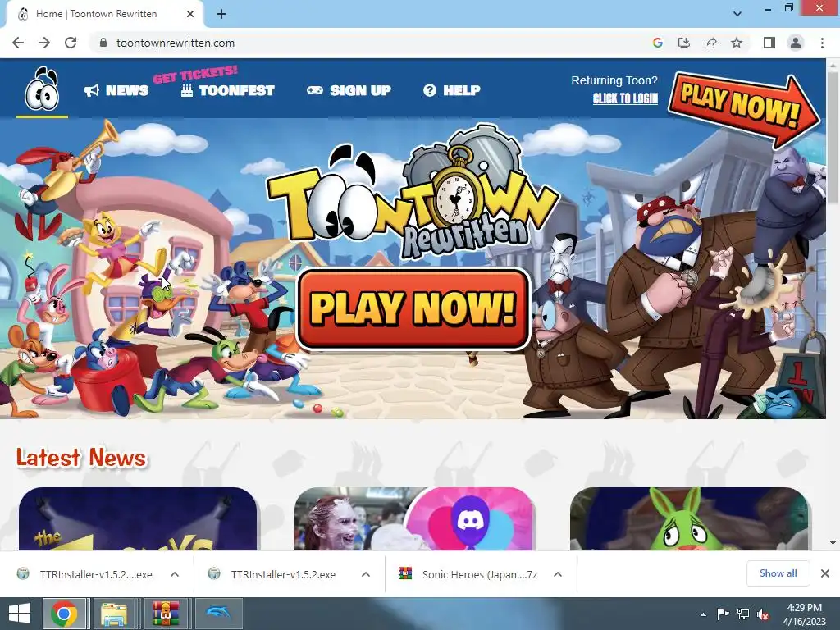Image resolution: width=840 pixels, height=630 pixels.
Task: Expand options for TTRInstaller-v1.5.2.exe download
Action: pos(366,574)
